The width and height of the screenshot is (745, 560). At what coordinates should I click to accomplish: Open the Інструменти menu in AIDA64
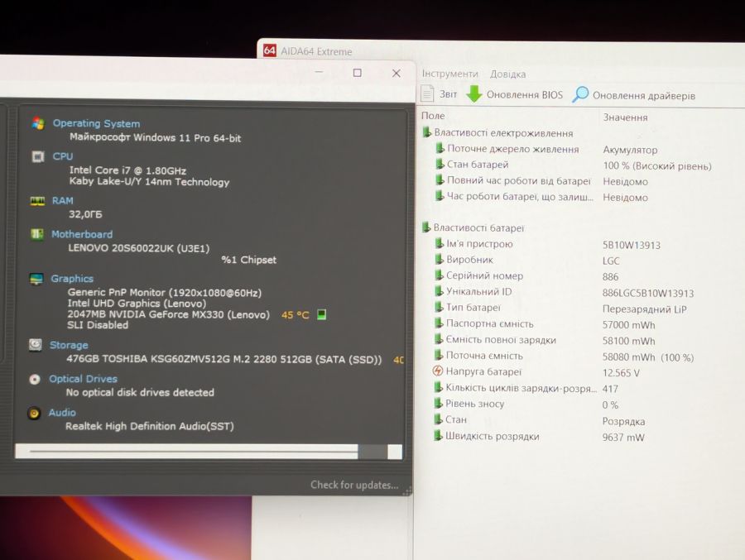450,74
